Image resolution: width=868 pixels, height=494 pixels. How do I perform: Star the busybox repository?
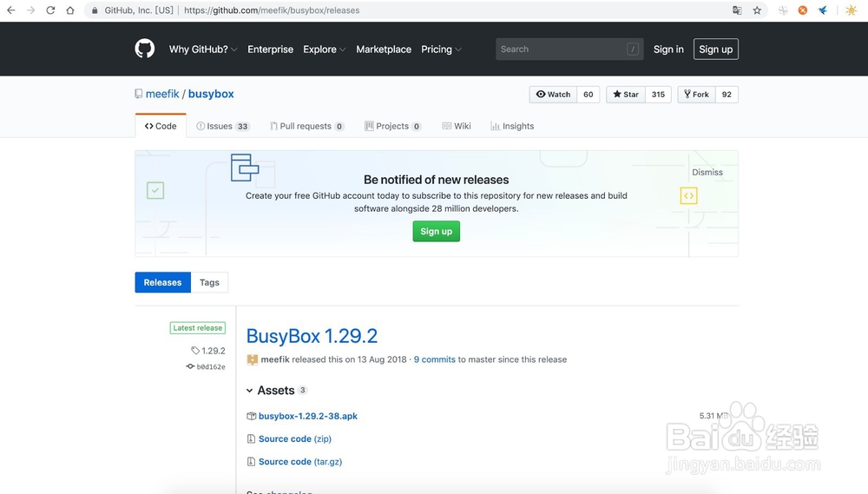click(626, 94)
